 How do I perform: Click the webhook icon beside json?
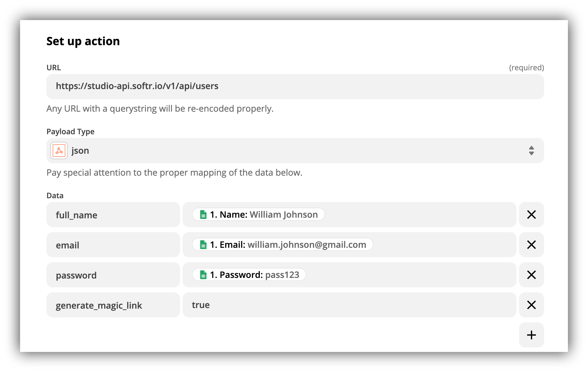coord(59,151)
